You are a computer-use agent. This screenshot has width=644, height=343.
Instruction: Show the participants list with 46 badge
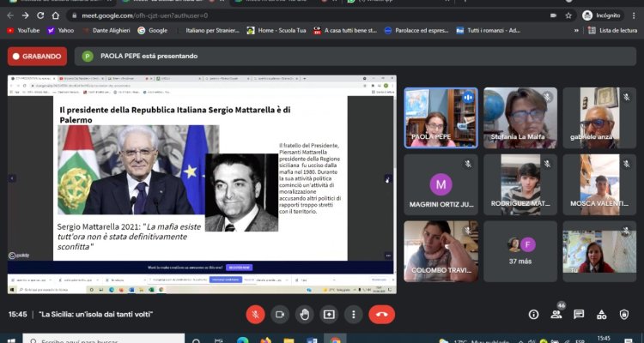556,315
